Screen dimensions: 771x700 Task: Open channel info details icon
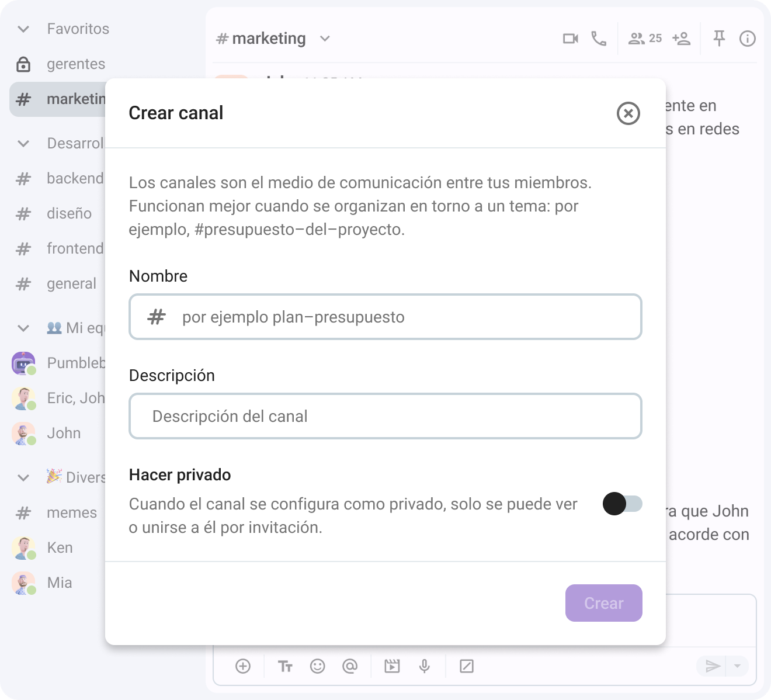point(747,39)
